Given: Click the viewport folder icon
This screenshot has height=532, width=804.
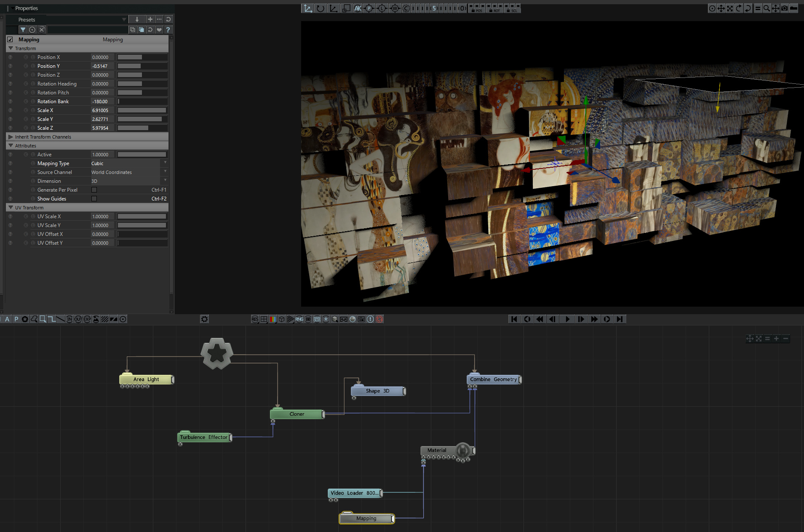Looking at the screenshot, I should pos(794,8).
